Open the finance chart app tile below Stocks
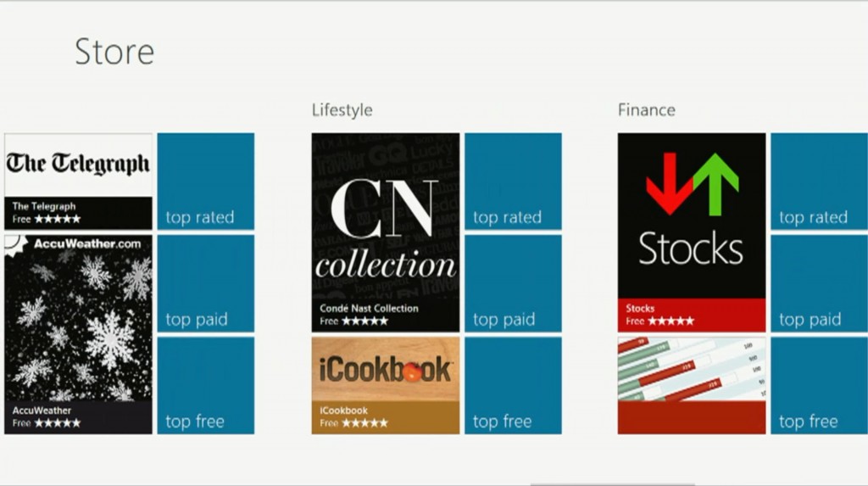Viewport: 868px width, 486px height. [692, 385]
